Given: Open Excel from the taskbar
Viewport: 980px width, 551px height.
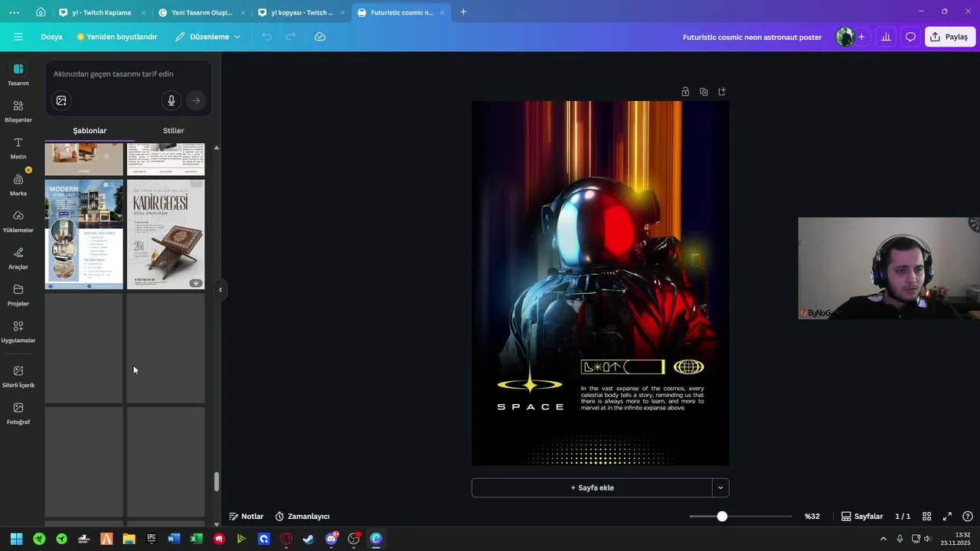Looking at the screenshot, I should point(196,539).
